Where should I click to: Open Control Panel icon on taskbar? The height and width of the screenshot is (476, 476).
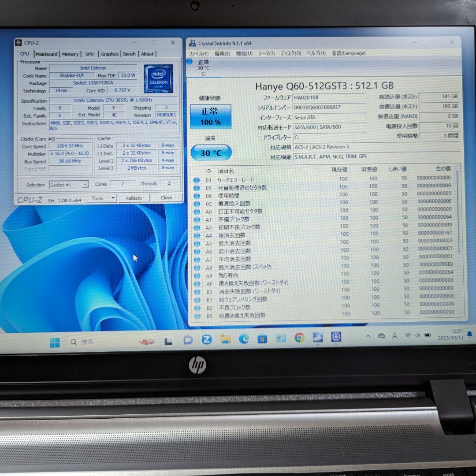(x=281, y=338)
